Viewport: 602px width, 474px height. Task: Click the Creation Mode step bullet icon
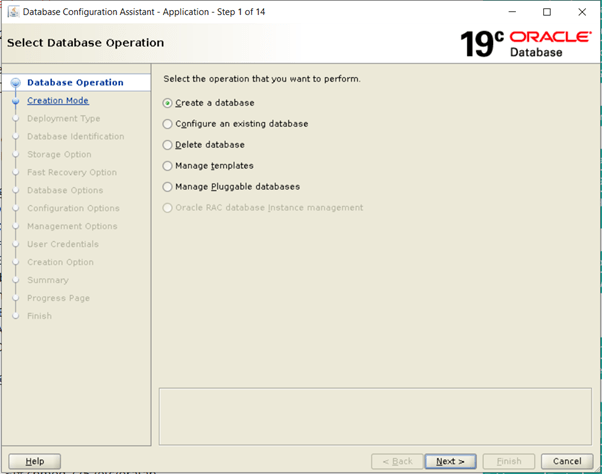pyautogui.click(x=15, y=101)
